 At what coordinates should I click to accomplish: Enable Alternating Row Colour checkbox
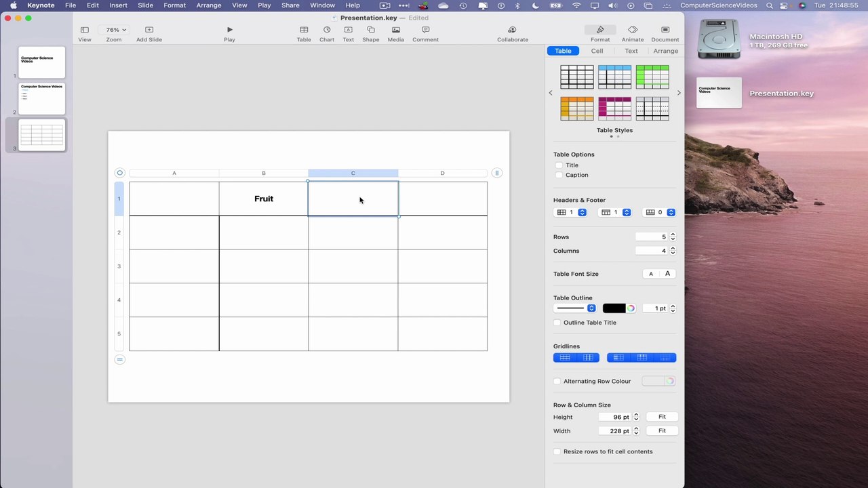[x=557, y=381]
